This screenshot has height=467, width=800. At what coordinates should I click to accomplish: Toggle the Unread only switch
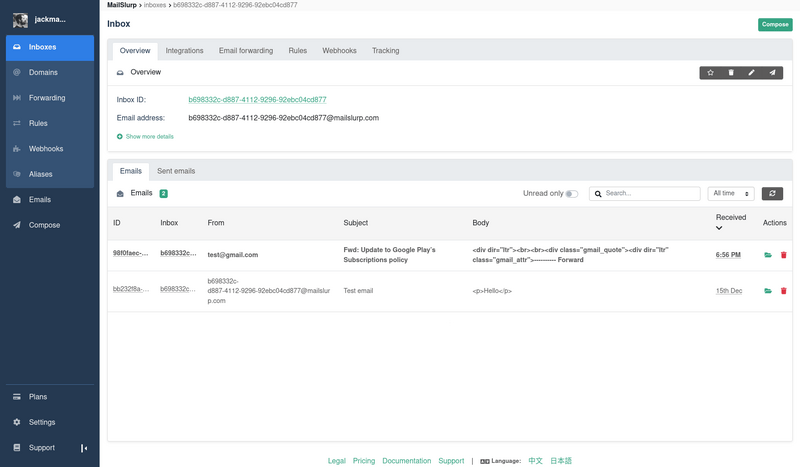coord(571,193)
